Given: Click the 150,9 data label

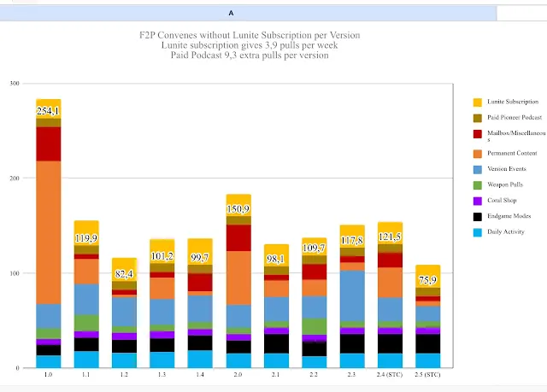Looking at the screenshot, I should tap(238, 209).
